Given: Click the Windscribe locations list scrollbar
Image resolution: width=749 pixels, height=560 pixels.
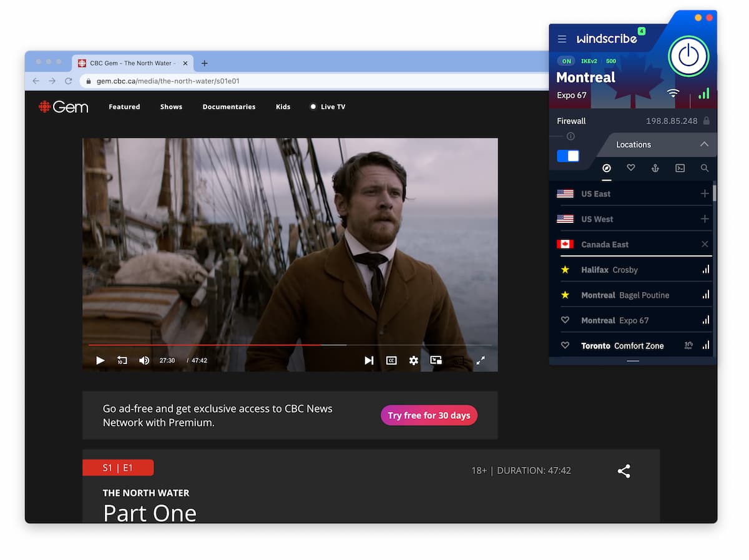Looking at the screenshot, I should tap(714, 192).
